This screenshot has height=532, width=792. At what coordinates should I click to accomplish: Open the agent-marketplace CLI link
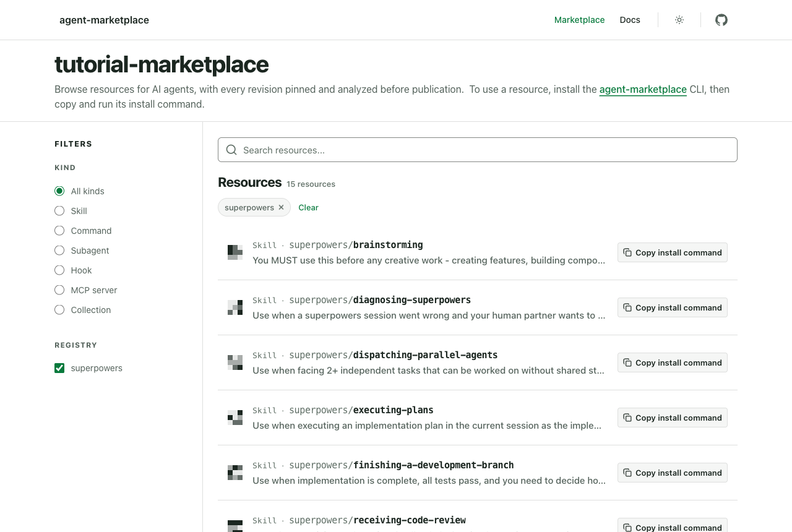coord(643,89)
